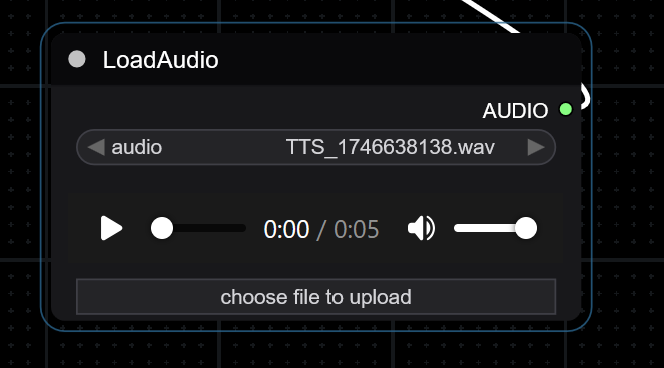Click the 0:05 duration display
The width and height of the screenshot is (664, 368).
(357, 229)
